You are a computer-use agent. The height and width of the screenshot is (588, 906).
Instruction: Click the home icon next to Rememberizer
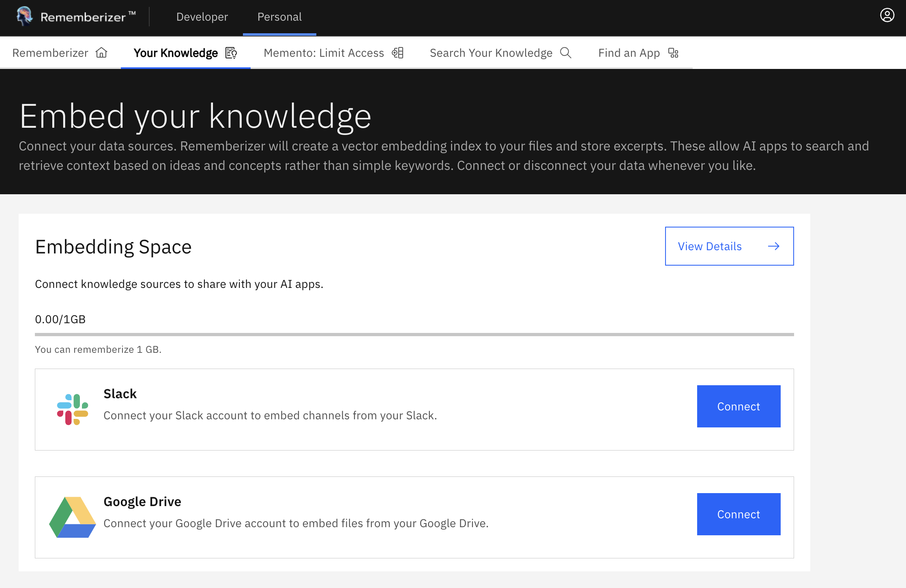(x=102, y=52)
